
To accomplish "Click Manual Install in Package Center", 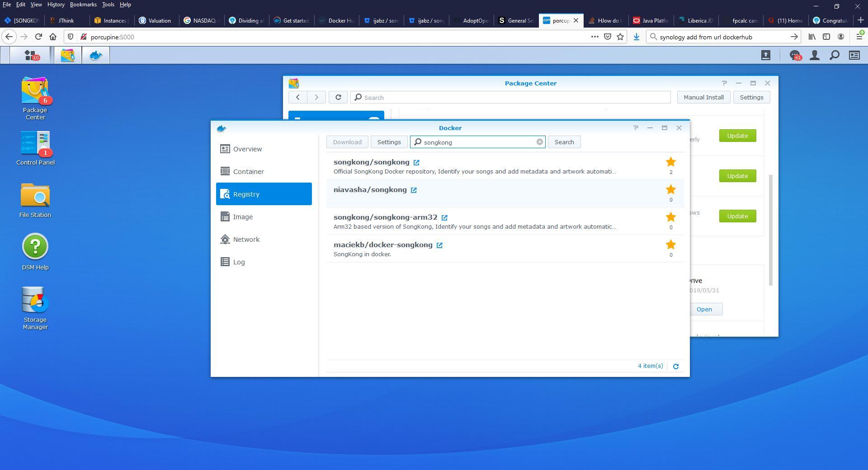I will [703, 98].
